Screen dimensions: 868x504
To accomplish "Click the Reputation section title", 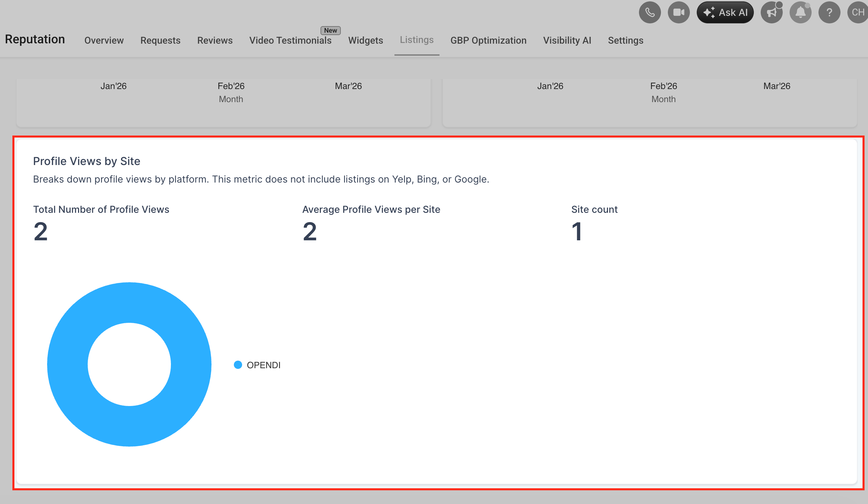I will pyautogui.click(x=35, y=39).
